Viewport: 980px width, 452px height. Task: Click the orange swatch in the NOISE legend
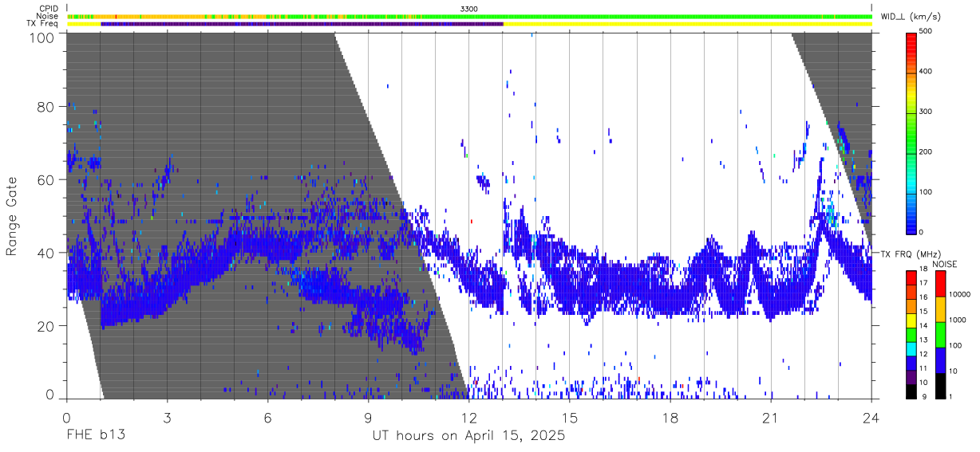[940, 309]
